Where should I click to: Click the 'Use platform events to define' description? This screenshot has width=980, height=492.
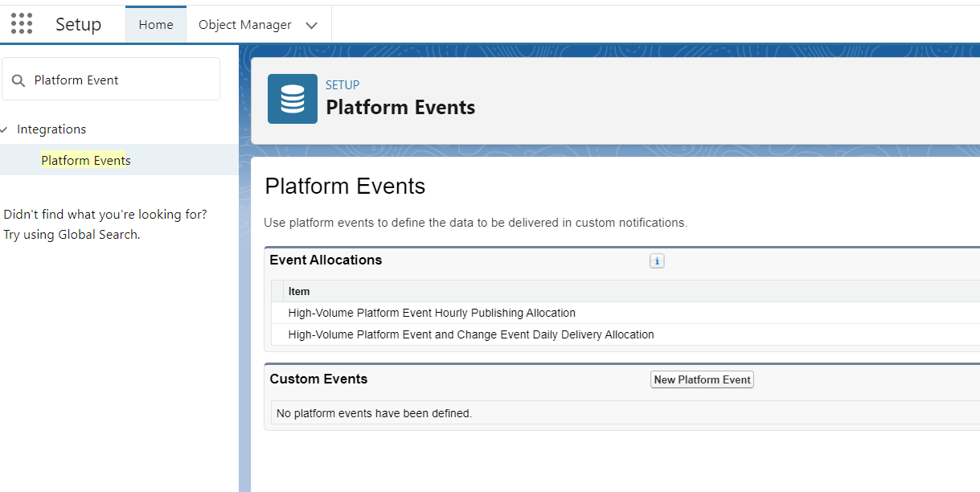[x=476, y=223]
